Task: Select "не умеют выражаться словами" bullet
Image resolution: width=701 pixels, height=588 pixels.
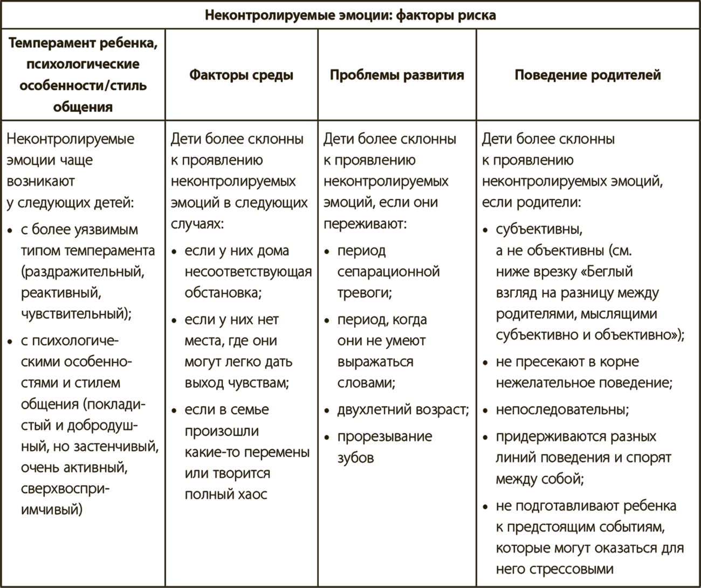Action: coord(381,351)
